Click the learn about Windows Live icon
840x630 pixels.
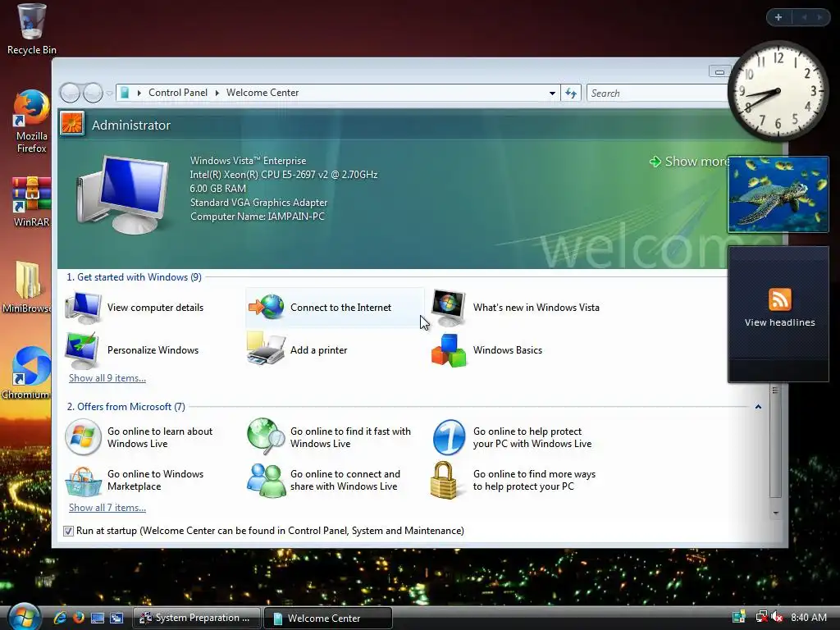tap(83, 437)
